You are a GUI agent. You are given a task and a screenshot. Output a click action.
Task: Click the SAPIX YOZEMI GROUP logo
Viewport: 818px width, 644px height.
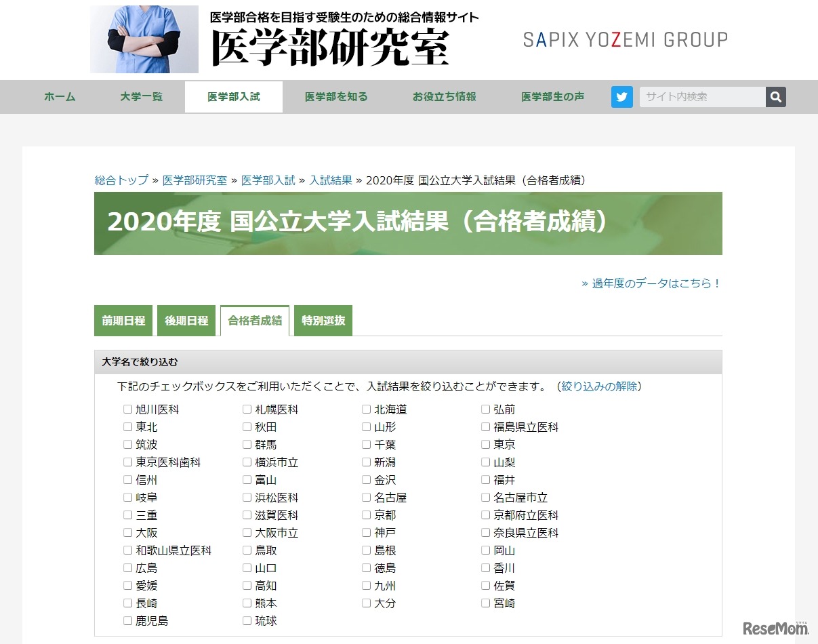point(624,39)
